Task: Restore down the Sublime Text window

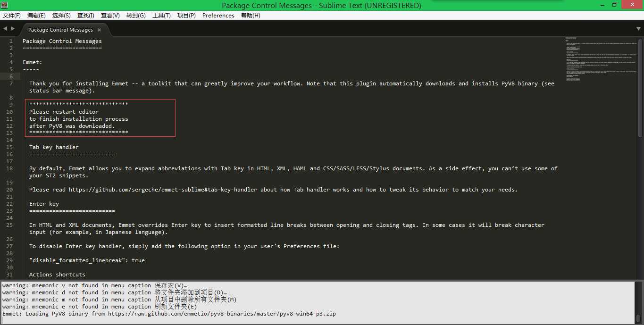Action: click(x=615, y=5)
